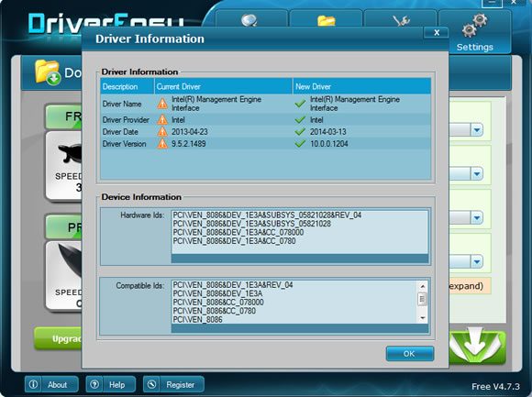Click warning icon beside current Driver Name
Viewport: 532px width, 397px height.
click(x=162, y=104)
